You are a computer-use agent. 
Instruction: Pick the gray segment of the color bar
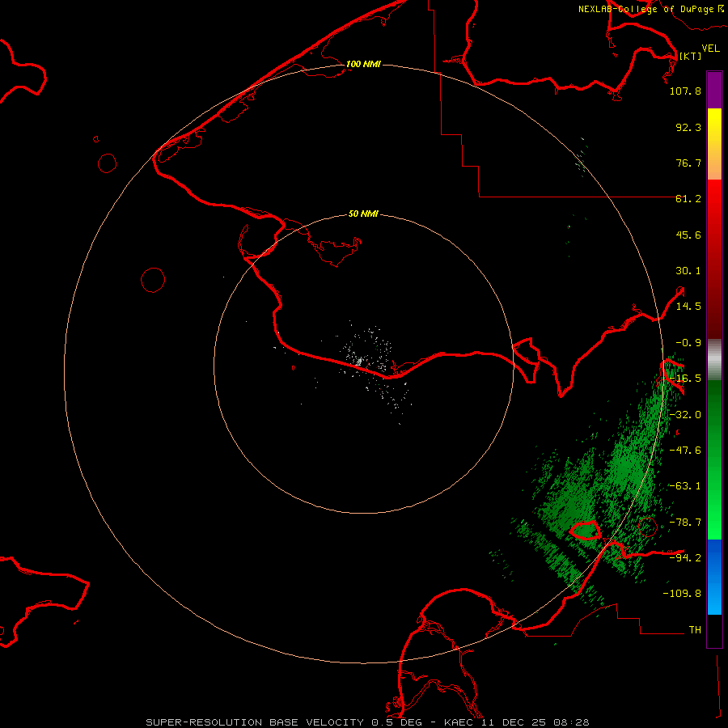point(714,360)
